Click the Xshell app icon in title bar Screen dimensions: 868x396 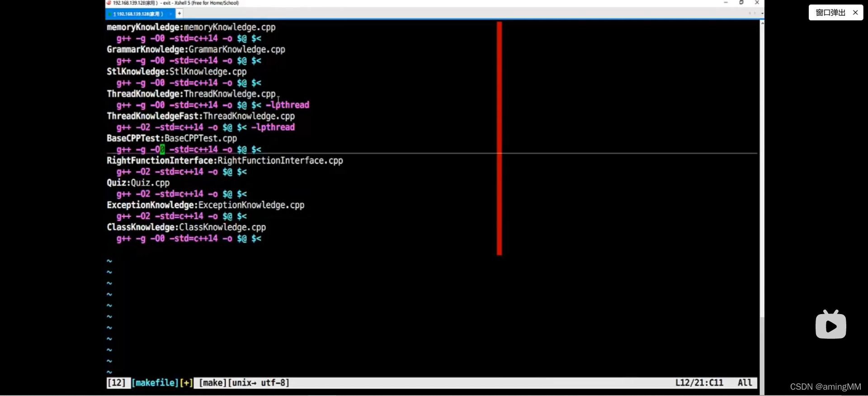[108, 3]
